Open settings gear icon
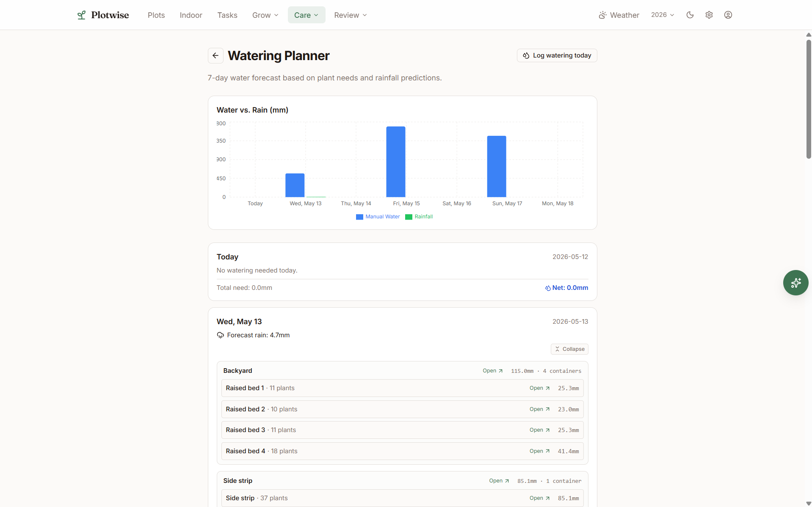The width and height of the screenshot is (812, 507). (709, 15)
